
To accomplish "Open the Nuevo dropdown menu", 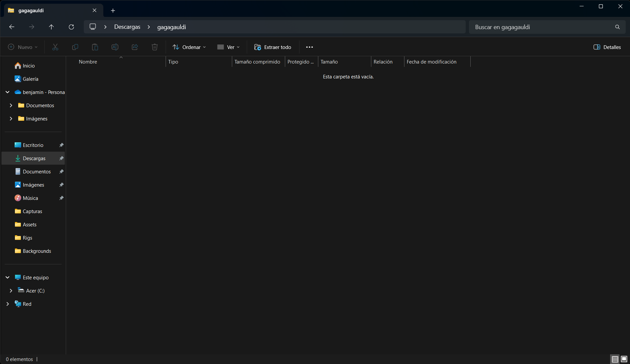I will 23,47.
